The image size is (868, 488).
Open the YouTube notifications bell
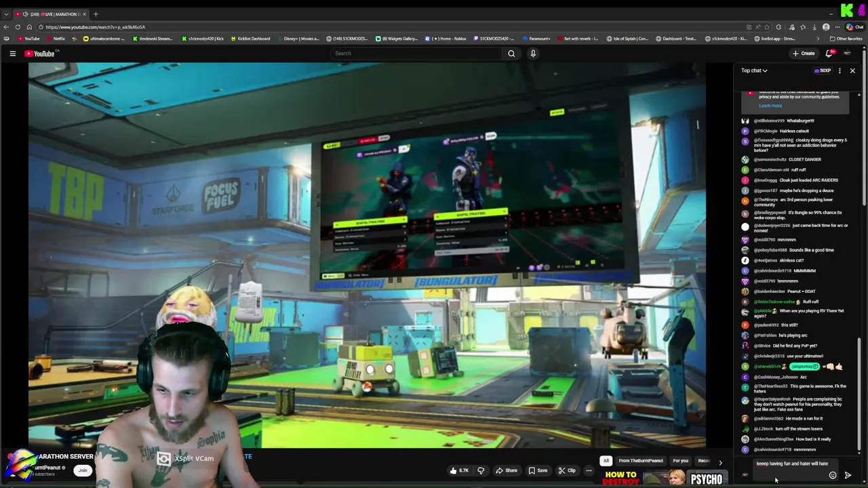click(x=829, y=54)
